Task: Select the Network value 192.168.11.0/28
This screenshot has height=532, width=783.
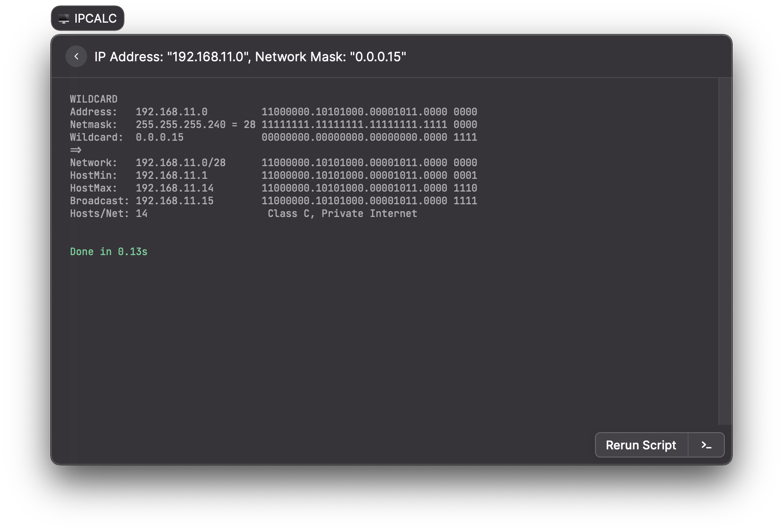Action: point(181,163)
